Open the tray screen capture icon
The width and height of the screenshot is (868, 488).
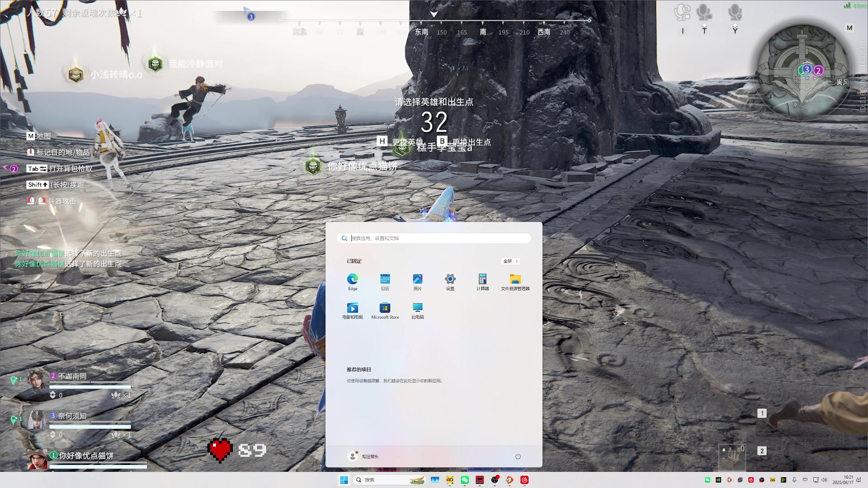tap(740, 480)
